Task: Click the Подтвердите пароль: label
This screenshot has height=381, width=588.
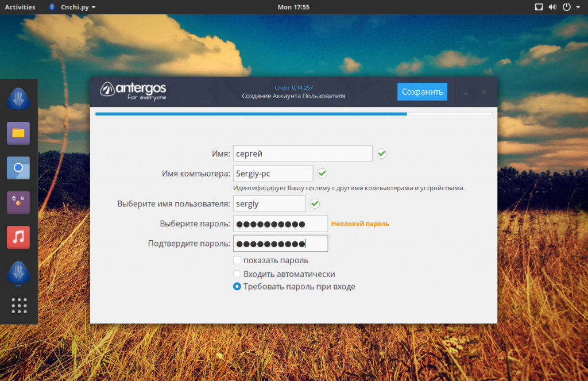Action: [189, 244]
